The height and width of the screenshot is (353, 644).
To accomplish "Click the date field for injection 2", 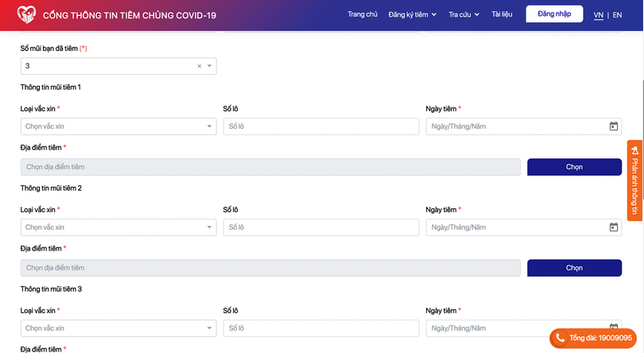I will coord(515,227).
